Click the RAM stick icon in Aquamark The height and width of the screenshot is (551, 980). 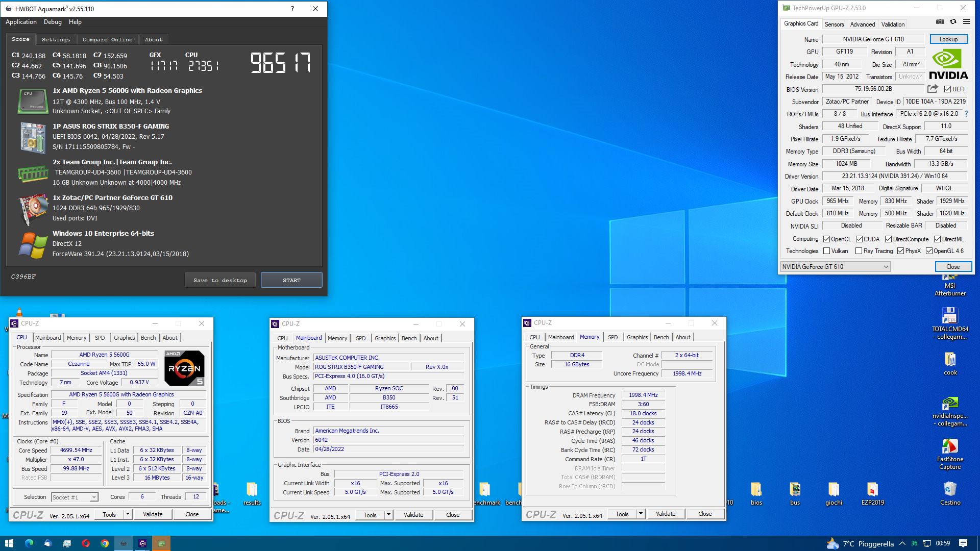tap(33, 173)
